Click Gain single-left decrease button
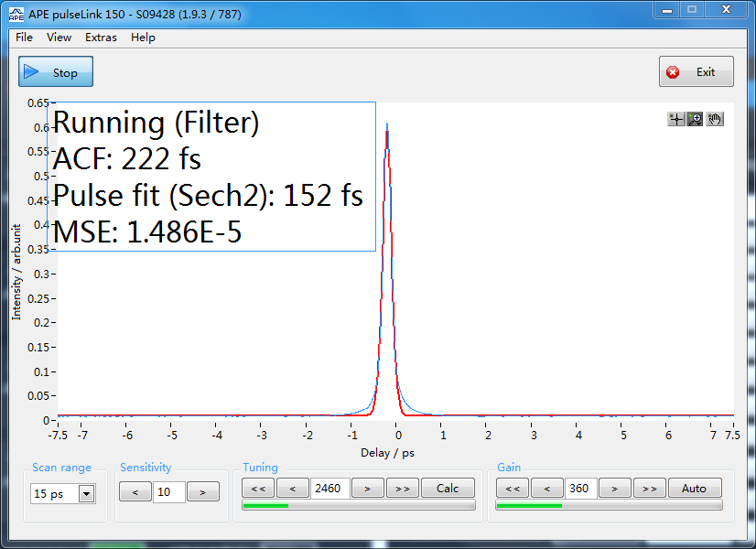The width and height of the screenshot is (756, 549). [x=546, y=489]
